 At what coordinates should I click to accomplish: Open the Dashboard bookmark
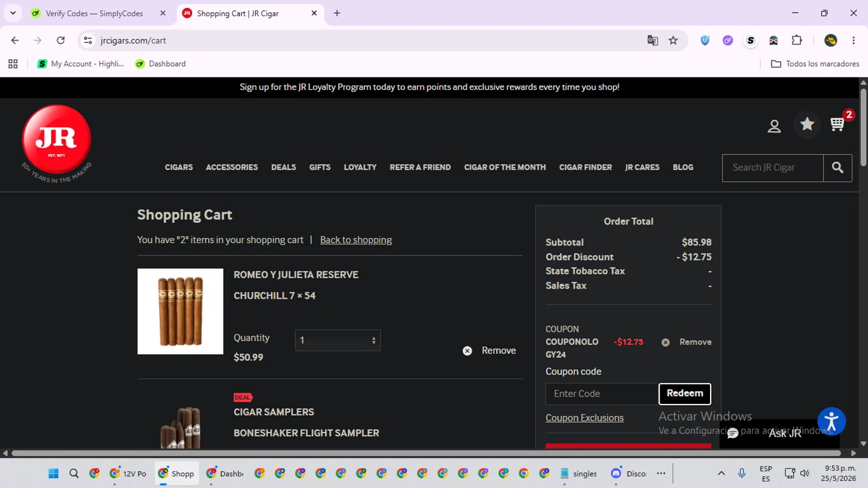pos(161,64)
